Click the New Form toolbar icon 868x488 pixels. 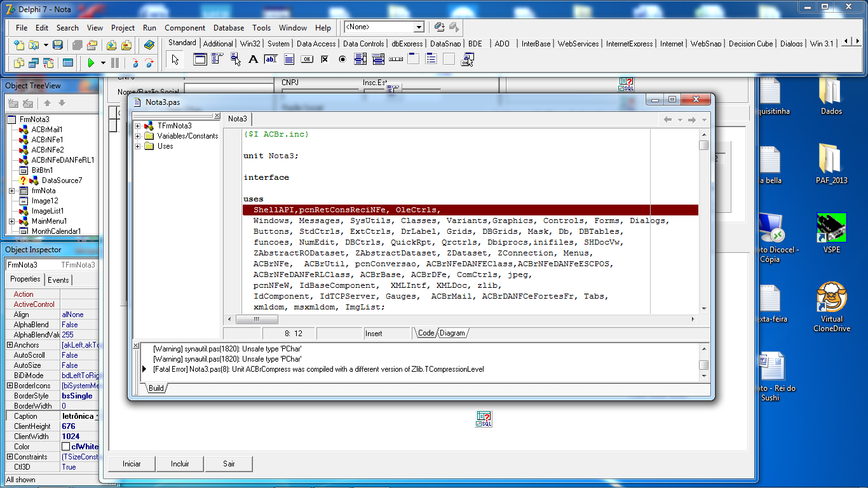click(x=67, y=63)
